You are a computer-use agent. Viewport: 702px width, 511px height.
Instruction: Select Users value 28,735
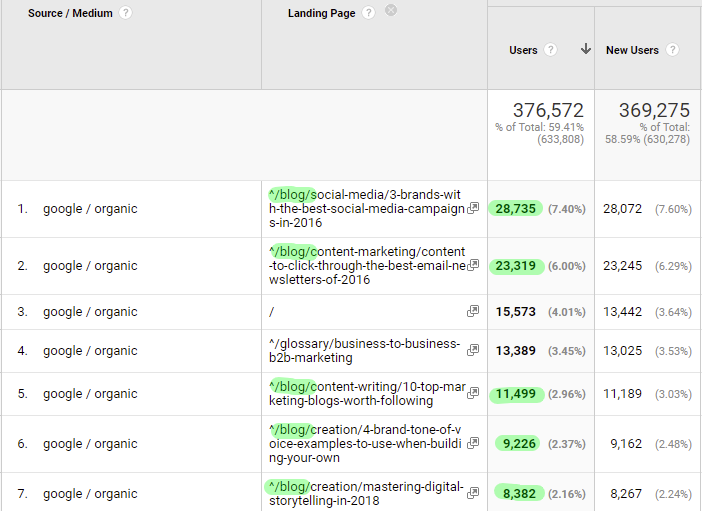pos(515,209)
